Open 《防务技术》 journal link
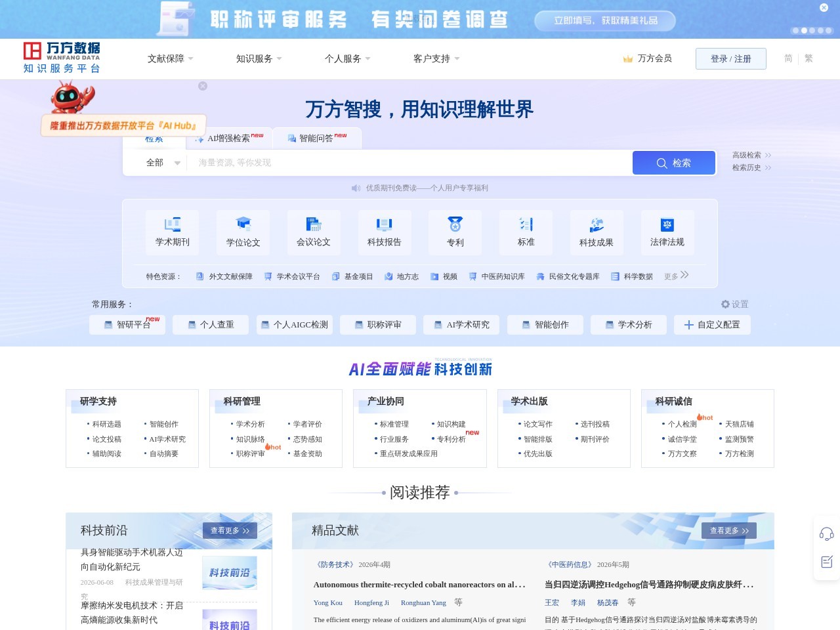 coord(335,564)
